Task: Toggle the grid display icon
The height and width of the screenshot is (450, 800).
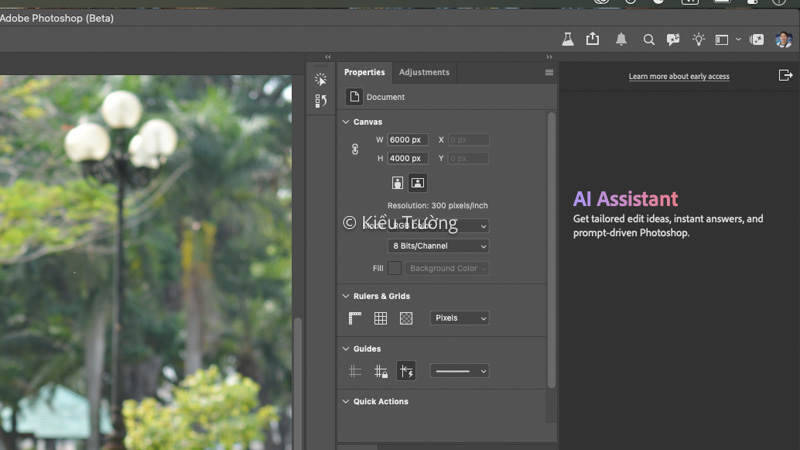Action: (x=380, y=318)
